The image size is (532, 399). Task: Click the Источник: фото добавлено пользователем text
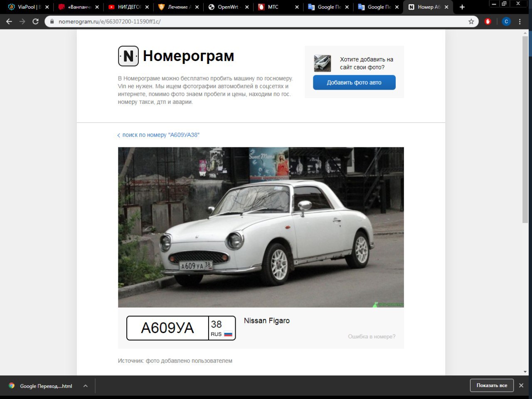coord(175,361)
